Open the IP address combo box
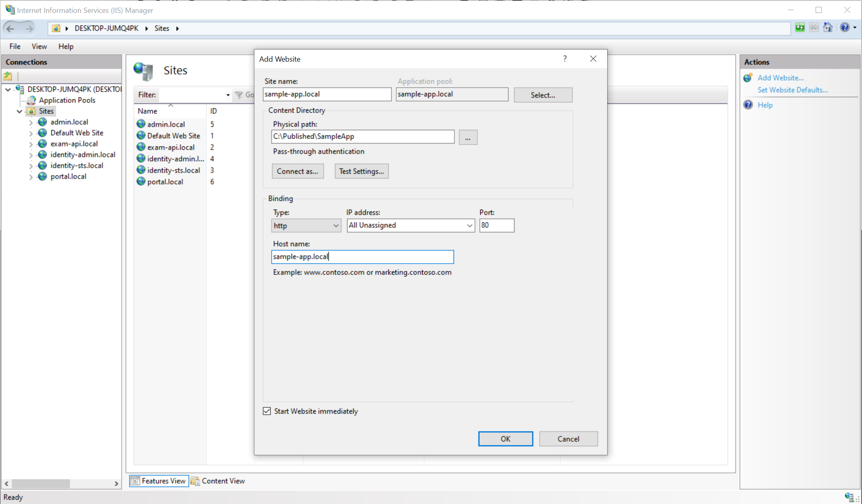Screen dimensions: 862x504 click(410, 226)
